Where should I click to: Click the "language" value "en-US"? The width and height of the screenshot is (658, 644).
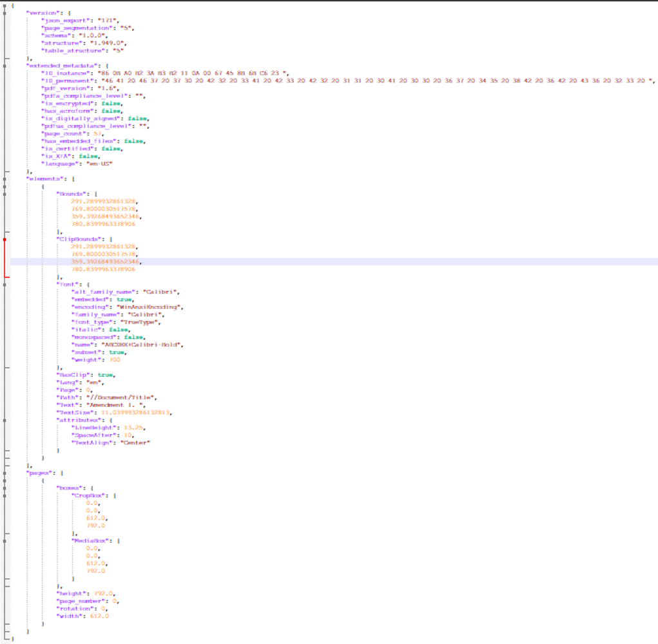(99, 164)
